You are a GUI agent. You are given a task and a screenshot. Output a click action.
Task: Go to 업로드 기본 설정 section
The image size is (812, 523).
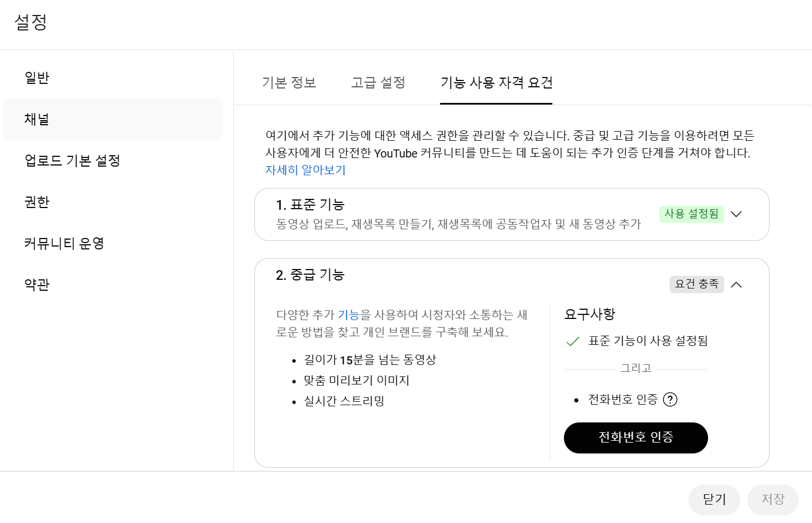tap(113, 160)
